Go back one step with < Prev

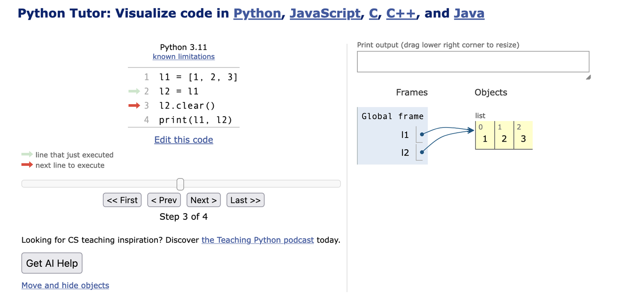pyautogui.click(x=164, y=200)
